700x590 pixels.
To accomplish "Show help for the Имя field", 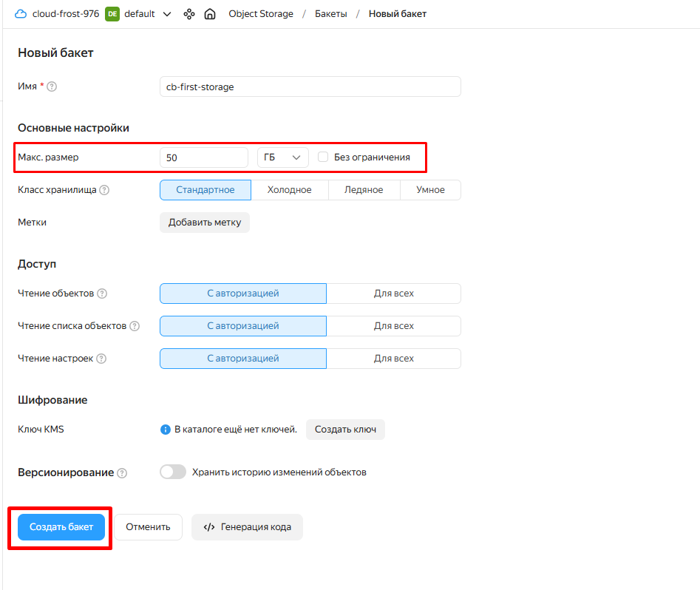I will coord(52,87).
